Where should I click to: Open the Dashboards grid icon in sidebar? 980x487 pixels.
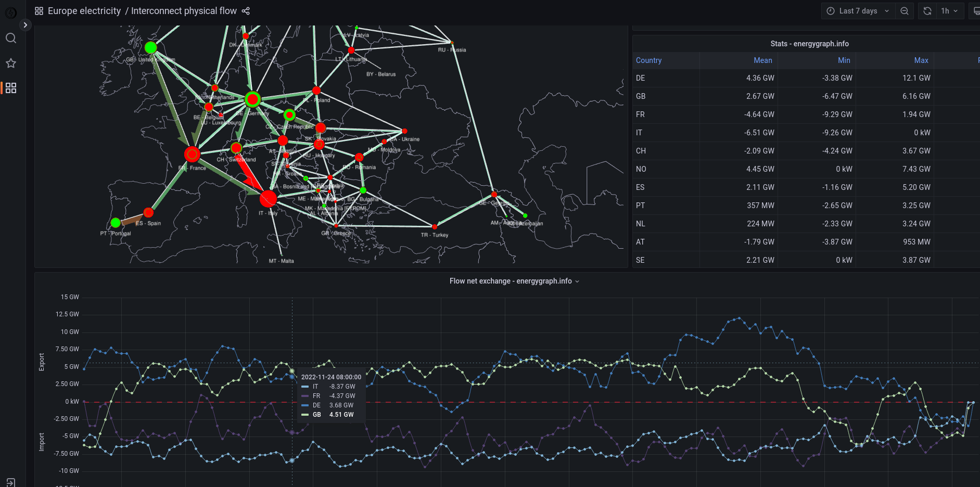click(x=11, y=88)
